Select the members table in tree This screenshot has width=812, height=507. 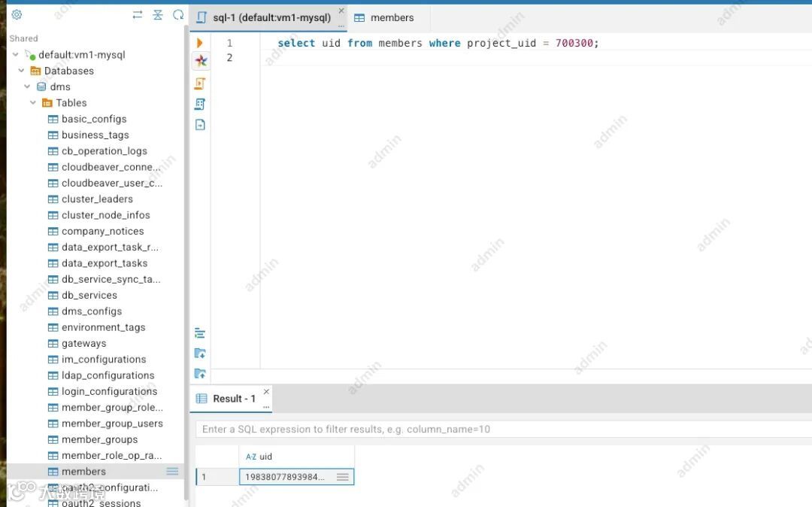(x=84, y=472)
